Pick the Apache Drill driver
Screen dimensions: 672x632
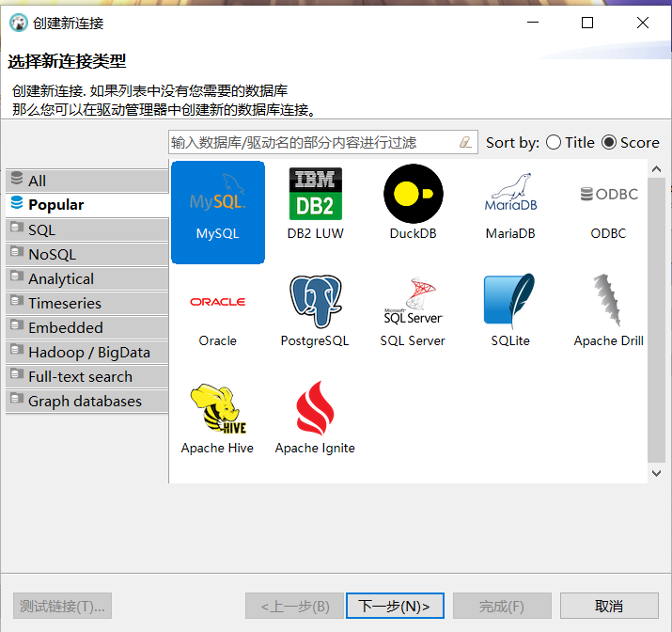(609, 310)
